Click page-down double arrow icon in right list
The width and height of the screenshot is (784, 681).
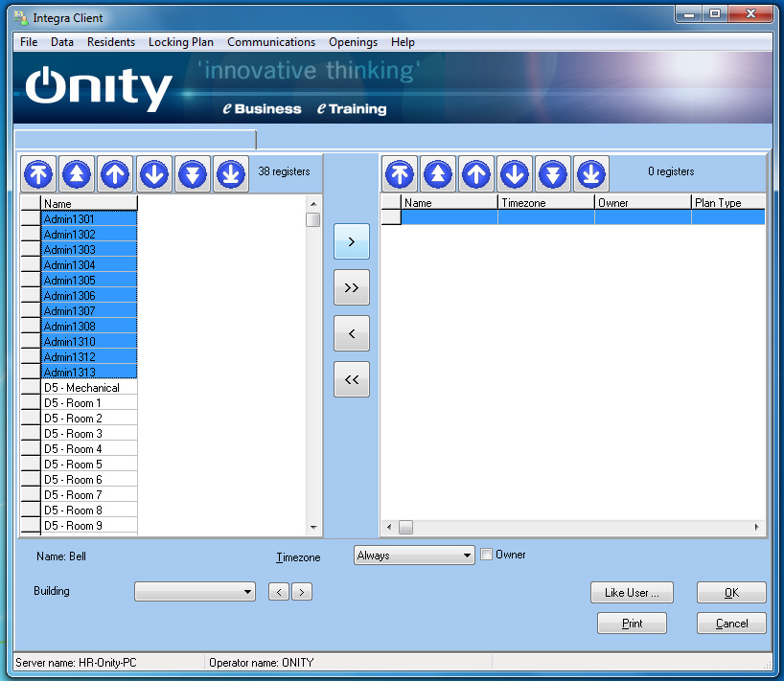click(x=553, y=174)
